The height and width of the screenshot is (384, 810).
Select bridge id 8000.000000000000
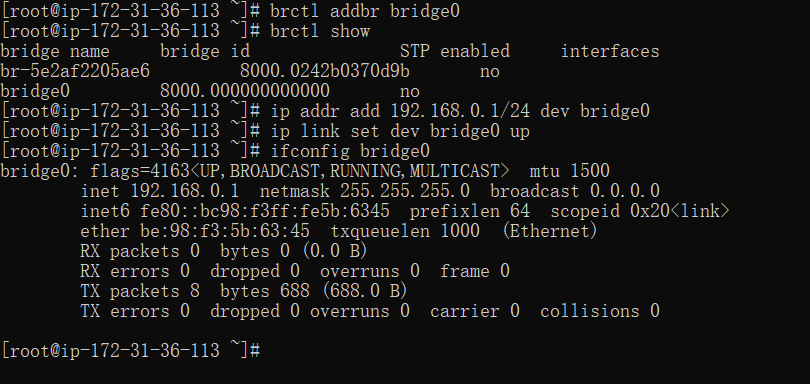[x=245, y=91]
